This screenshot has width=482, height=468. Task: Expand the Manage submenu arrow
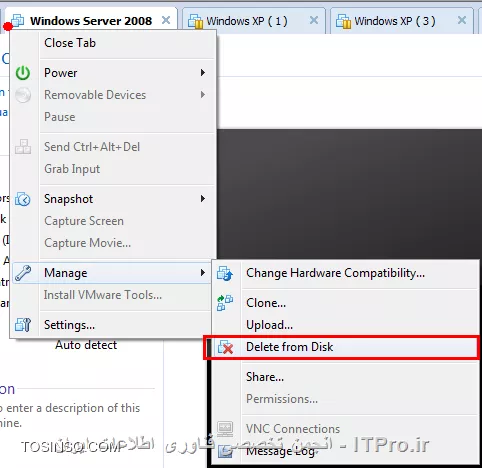(x=203, y=273)
